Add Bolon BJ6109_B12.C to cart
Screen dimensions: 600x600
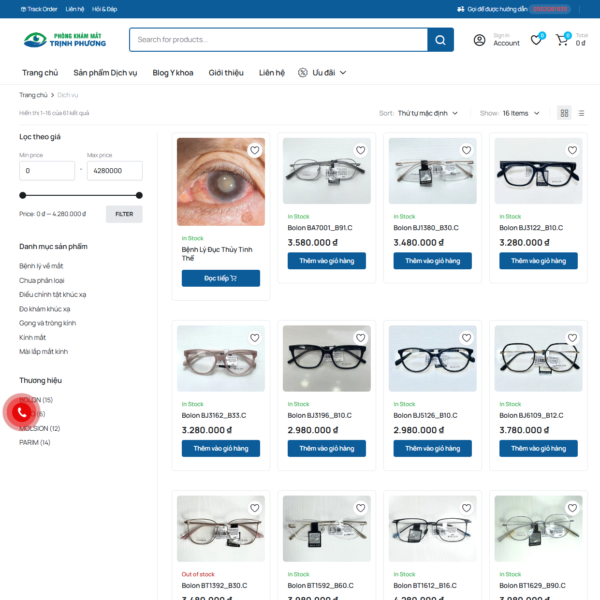(538, 448)
